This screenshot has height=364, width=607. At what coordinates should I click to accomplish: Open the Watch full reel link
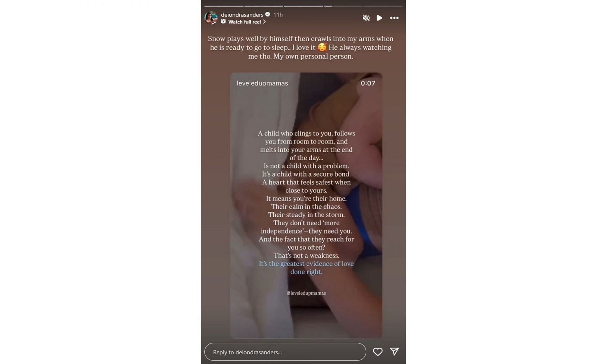(x=244, y=22)
